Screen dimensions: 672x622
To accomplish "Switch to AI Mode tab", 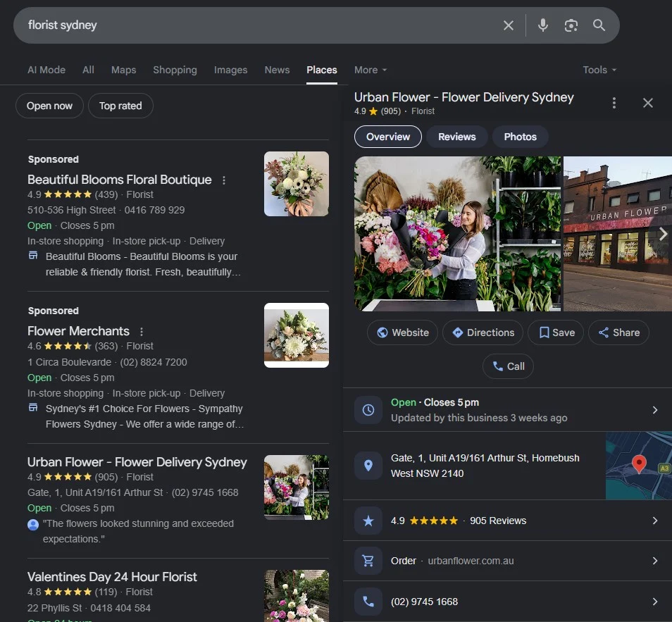I will pos(46,70).
